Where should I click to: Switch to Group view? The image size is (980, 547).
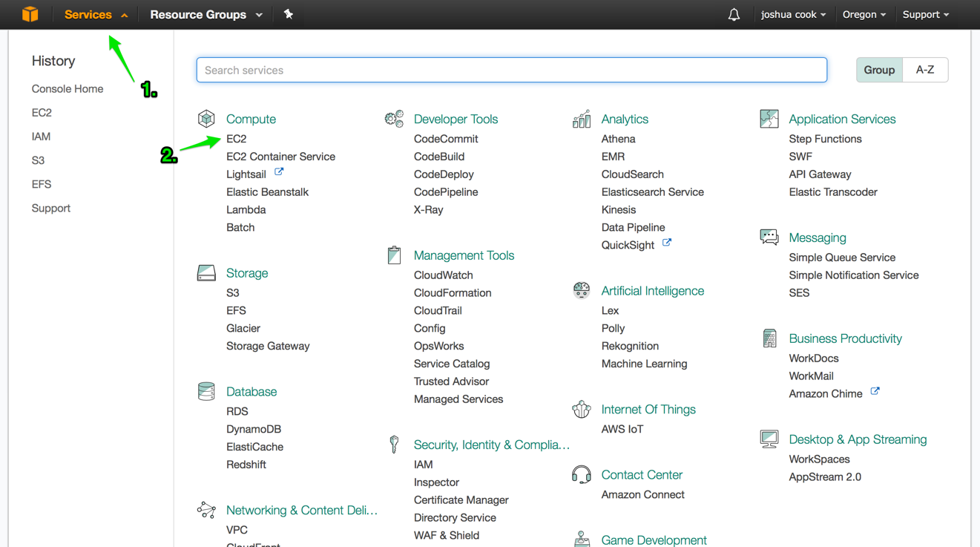click(879, 70)
